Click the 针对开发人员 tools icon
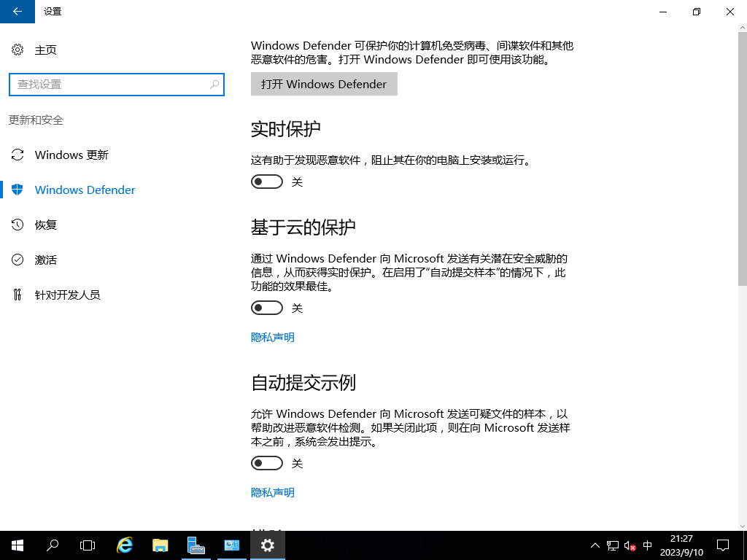 coord(18,295)
